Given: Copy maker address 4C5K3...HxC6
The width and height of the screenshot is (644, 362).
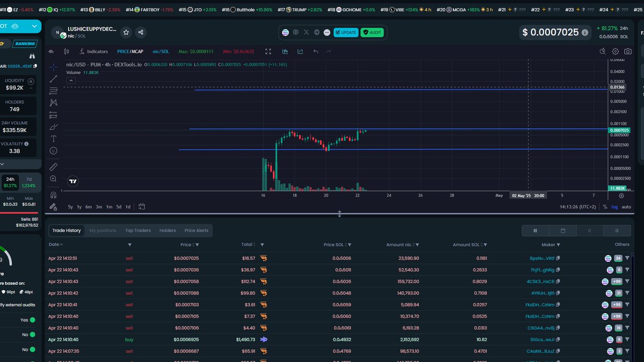Looking at the screenshot, I should [558, 281].
